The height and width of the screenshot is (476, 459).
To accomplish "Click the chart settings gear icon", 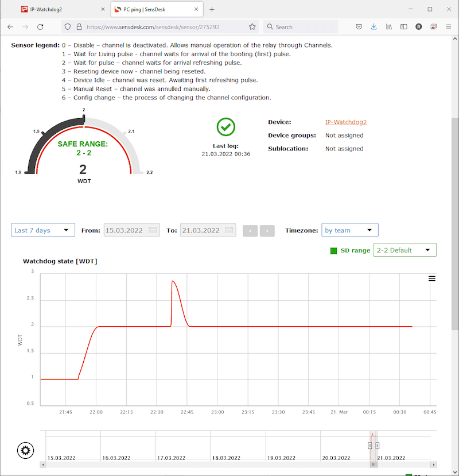I will coord(25,450).
